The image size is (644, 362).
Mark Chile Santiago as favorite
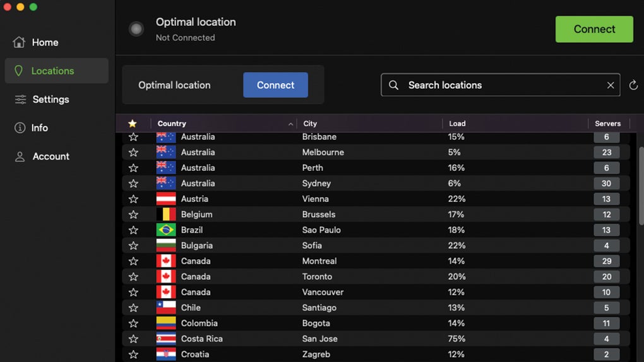click(133, 308)
